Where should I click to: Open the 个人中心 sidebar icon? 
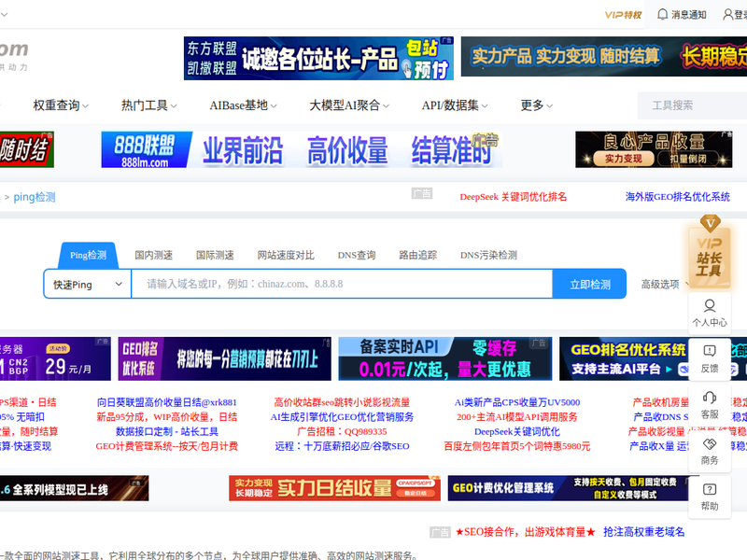coord(710,314)
